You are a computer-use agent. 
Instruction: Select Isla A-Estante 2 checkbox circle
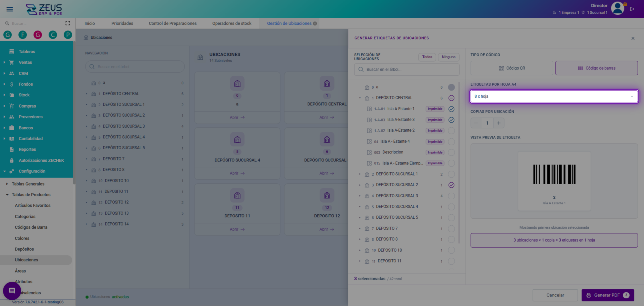click(x=451, y=131)
